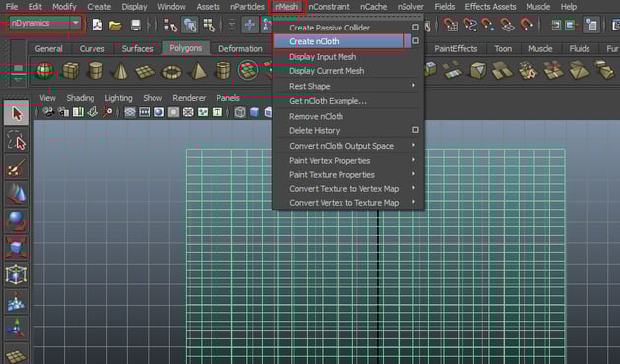The width and height of the screenshot is (620, 364).
Task: Create a polygon cube from shelf
Action: (x=71, y=71)
